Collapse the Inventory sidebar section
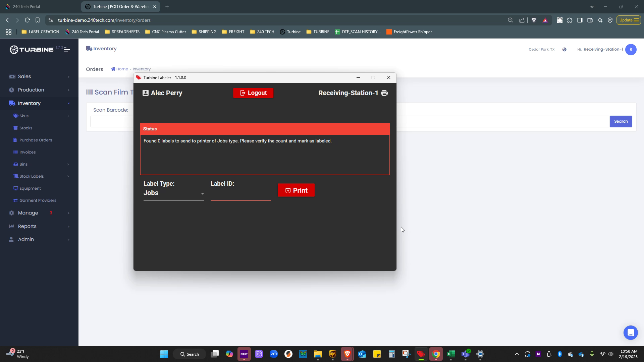The width and height of the screenshot is (644, 362). tap(29, 104)
